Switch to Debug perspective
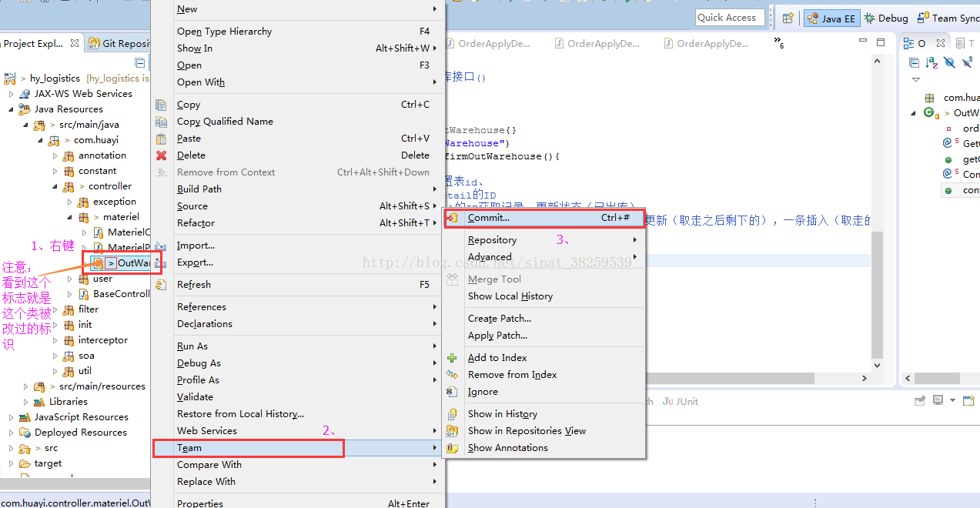This screenshot has width=980, height=508. pyautogui.click(x=886, y=18)
